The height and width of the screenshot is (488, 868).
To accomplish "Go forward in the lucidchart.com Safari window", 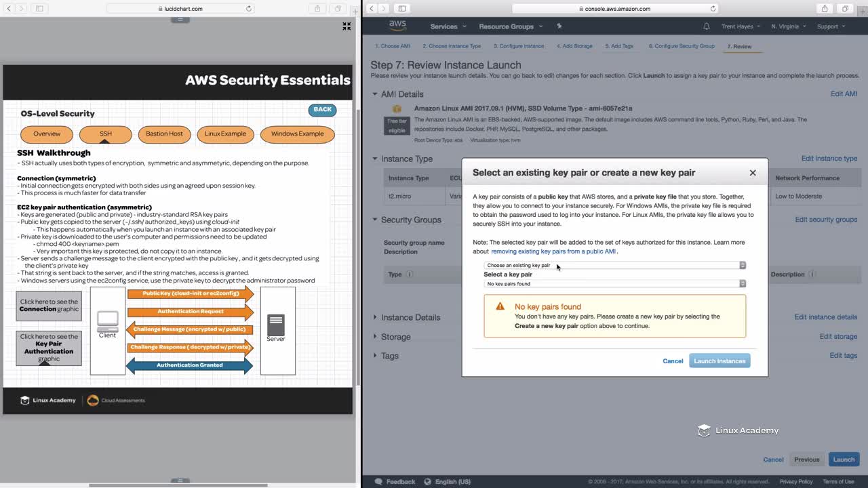I will coord(21,9).
